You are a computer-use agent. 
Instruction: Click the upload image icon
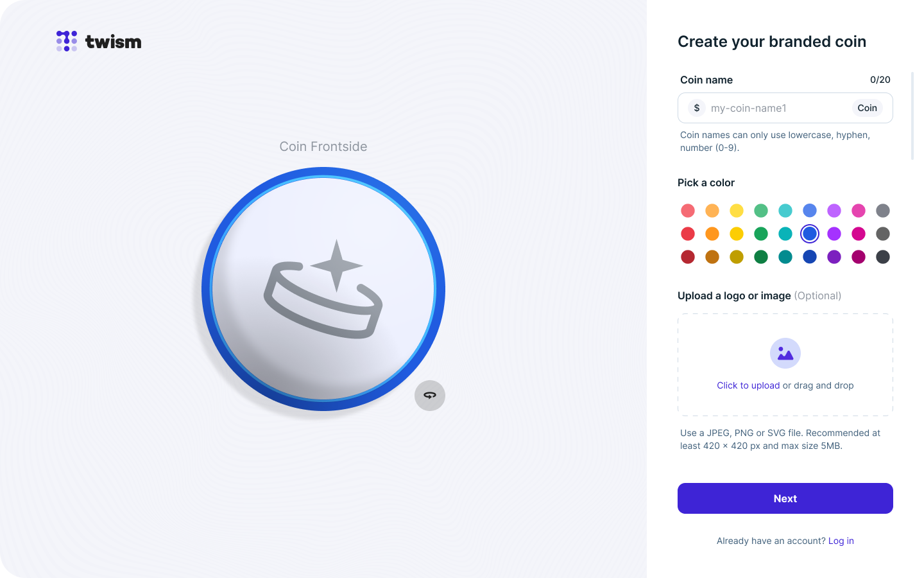click(x=785, y=353)
